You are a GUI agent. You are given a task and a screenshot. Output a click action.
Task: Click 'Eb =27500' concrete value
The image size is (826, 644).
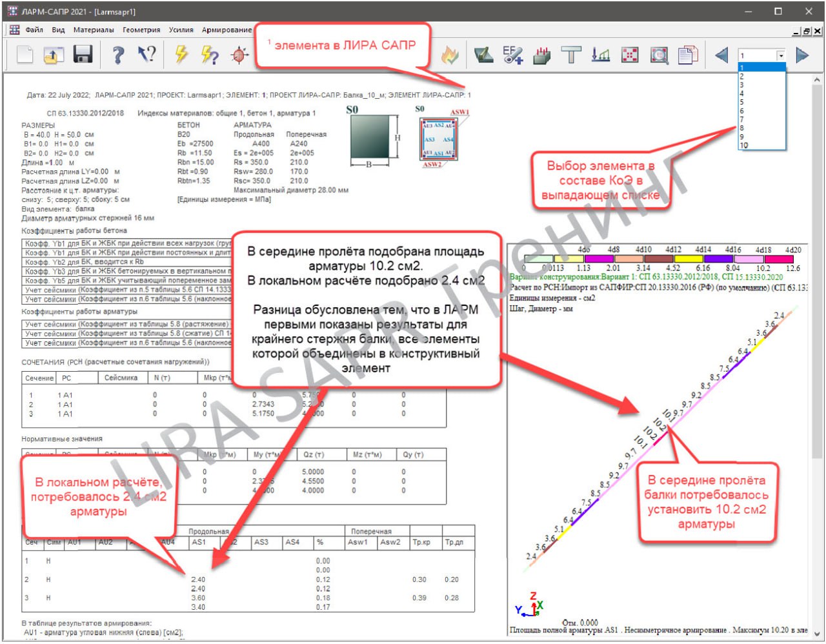[x=195, y=144]
